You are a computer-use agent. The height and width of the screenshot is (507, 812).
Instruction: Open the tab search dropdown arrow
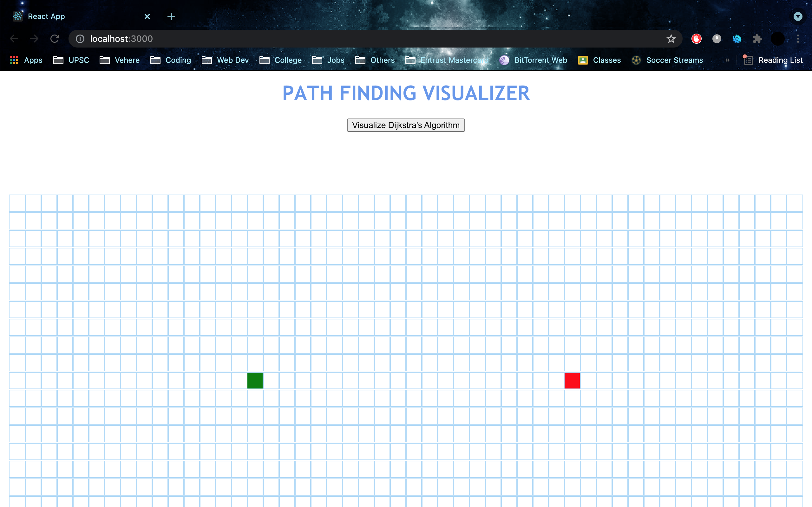pyautogui.click(x=798, y=16)
